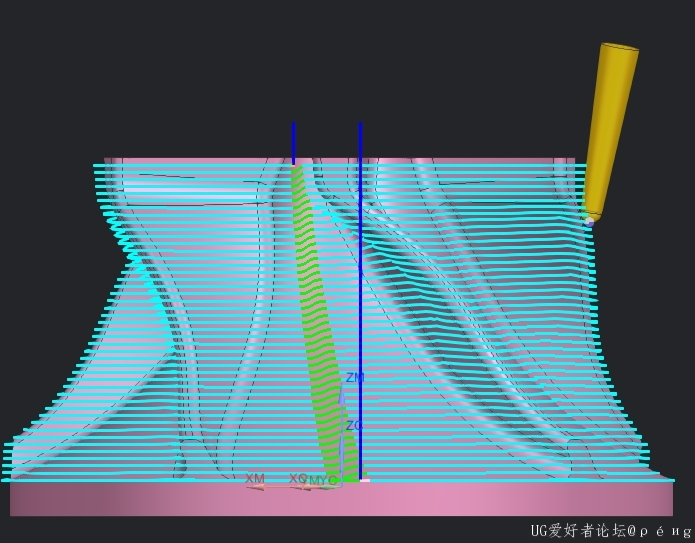Click the ZC axis label
Screen dimensions: 695x543
tap(354, 426)
